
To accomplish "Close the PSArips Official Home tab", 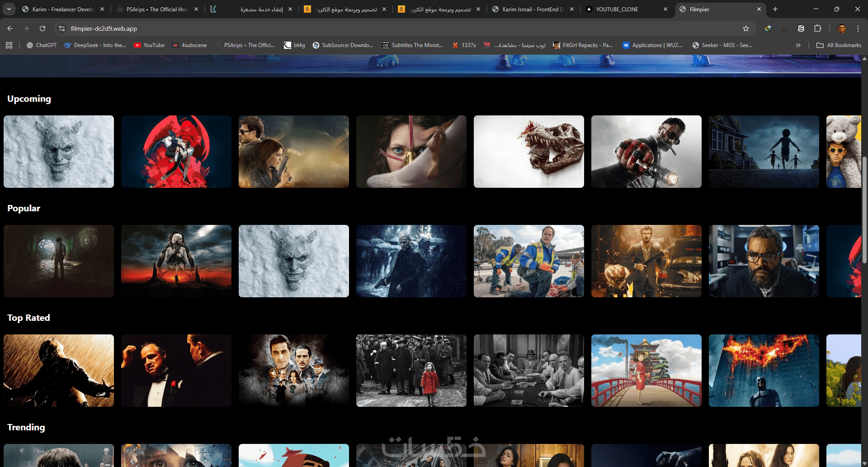I will (x=196, y=9).
